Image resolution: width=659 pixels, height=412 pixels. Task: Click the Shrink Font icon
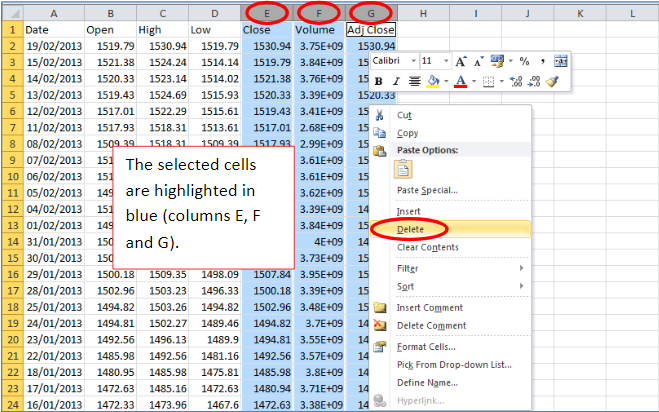(479, 61)
